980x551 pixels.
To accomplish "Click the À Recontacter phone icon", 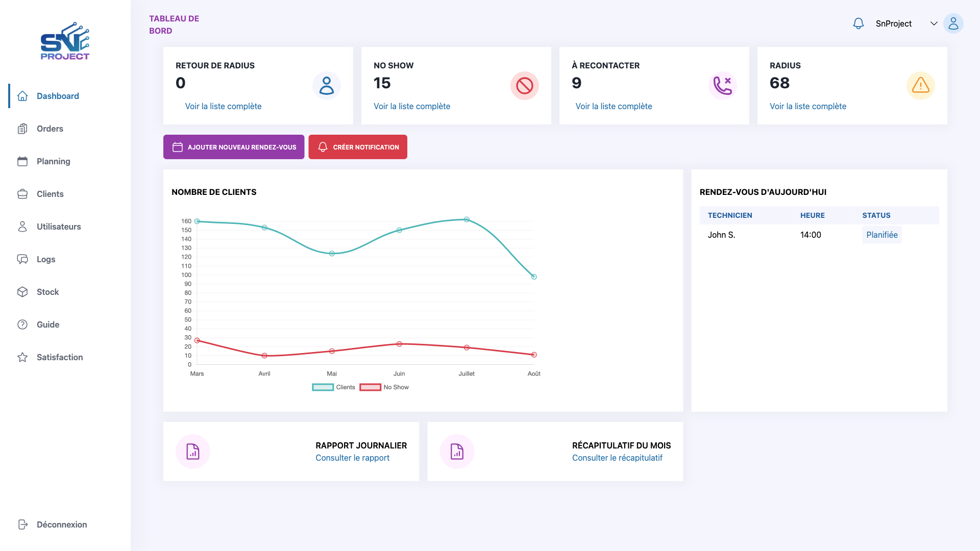I will (x=723, y=86).
